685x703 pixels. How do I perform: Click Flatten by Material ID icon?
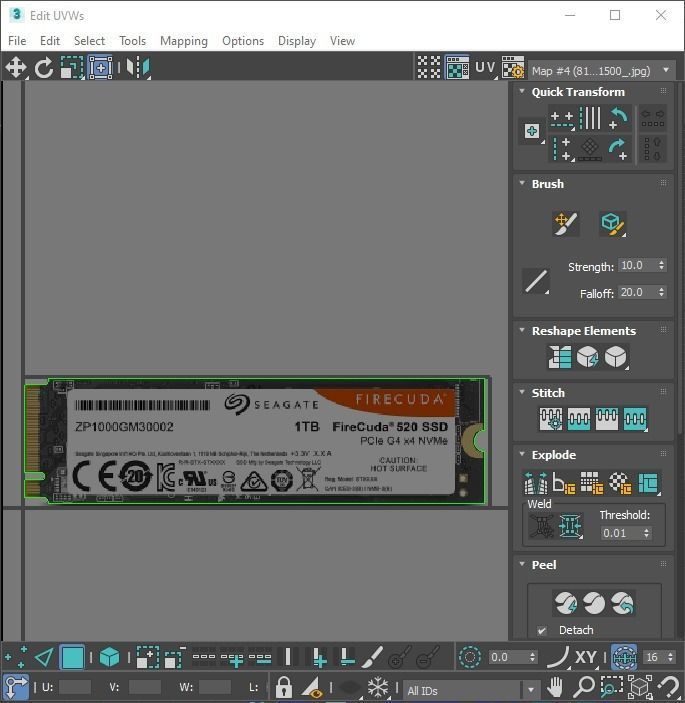(x=620, y=483)
